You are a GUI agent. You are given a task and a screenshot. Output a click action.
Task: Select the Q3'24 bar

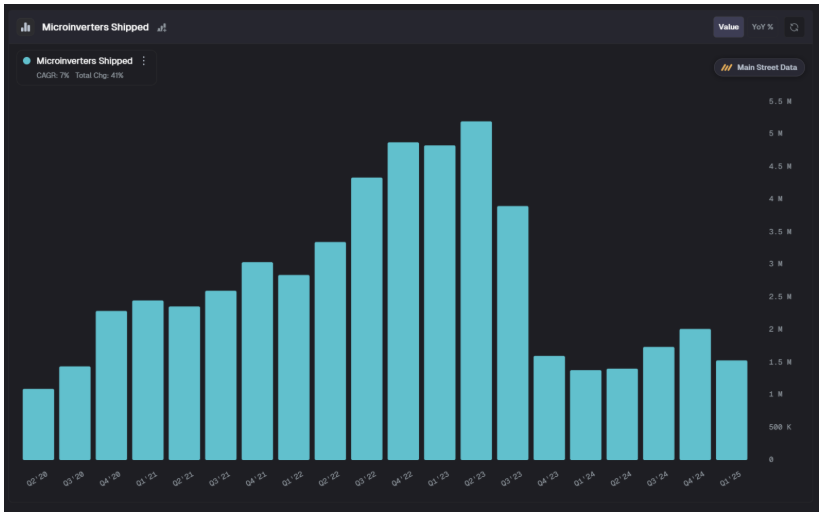point(659,404)
